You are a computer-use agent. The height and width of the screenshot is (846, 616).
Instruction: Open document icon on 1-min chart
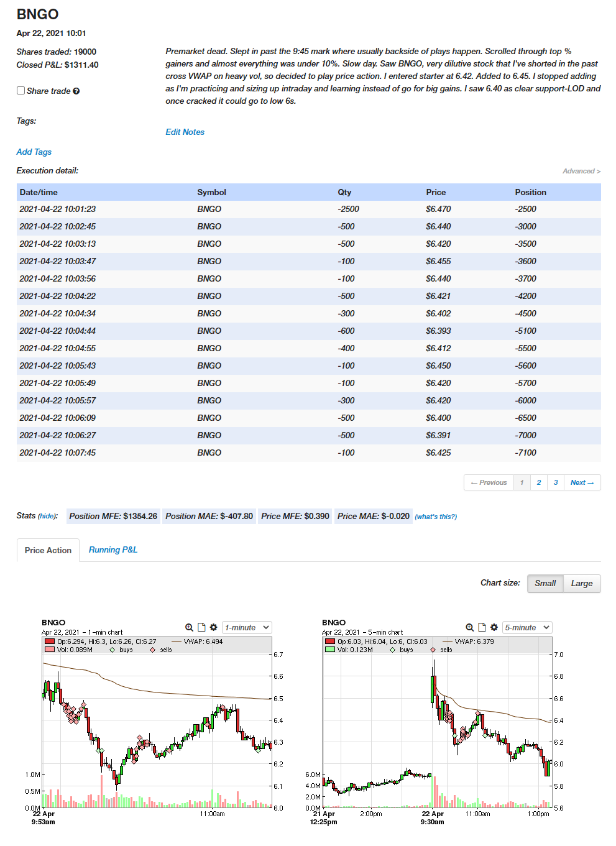click(201, 628)
